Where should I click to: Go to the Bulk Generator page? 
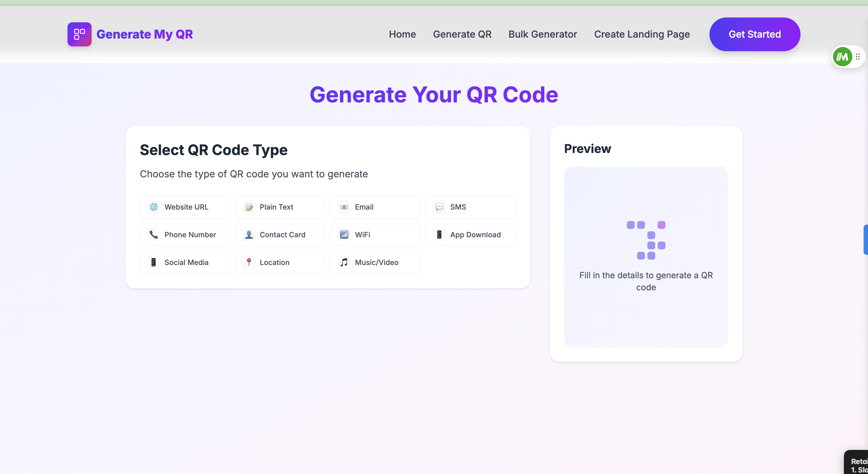click(x=542, y=34)
